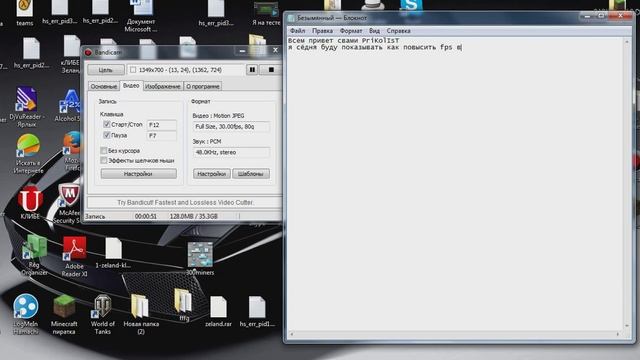Select the Видео tab in Bandicam

[131, 86]
